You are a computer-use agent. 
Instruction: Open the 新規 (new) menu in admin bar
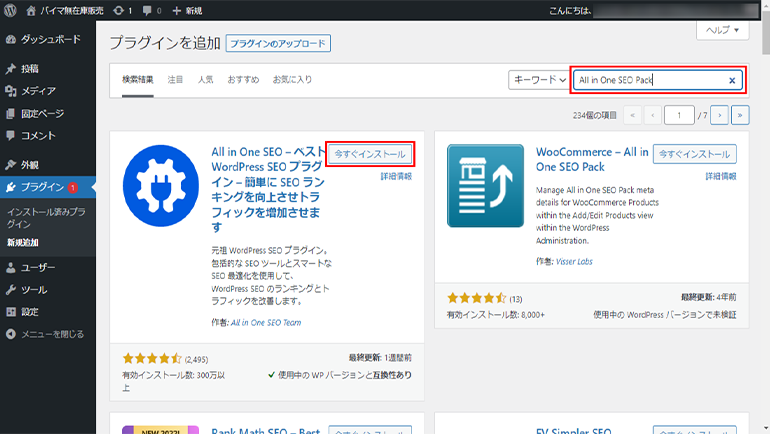187,10
